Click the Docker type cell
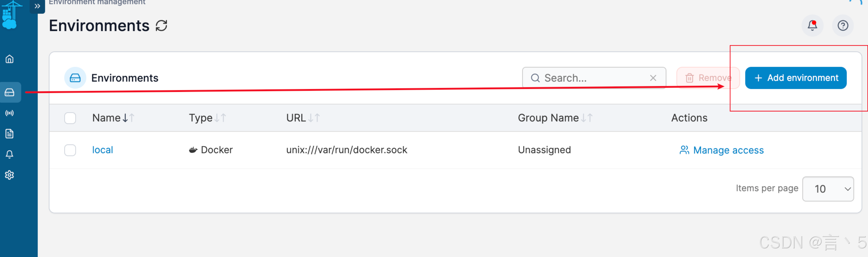The image size is (868, 257). pyautogui.click(x=211, y=150)
